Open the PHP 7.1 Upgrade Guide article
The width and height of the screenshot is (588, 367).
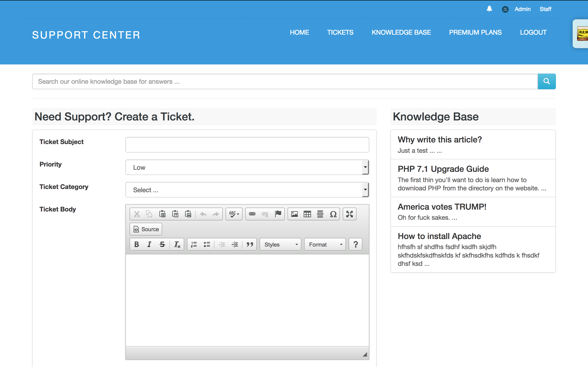click(443, 169)
